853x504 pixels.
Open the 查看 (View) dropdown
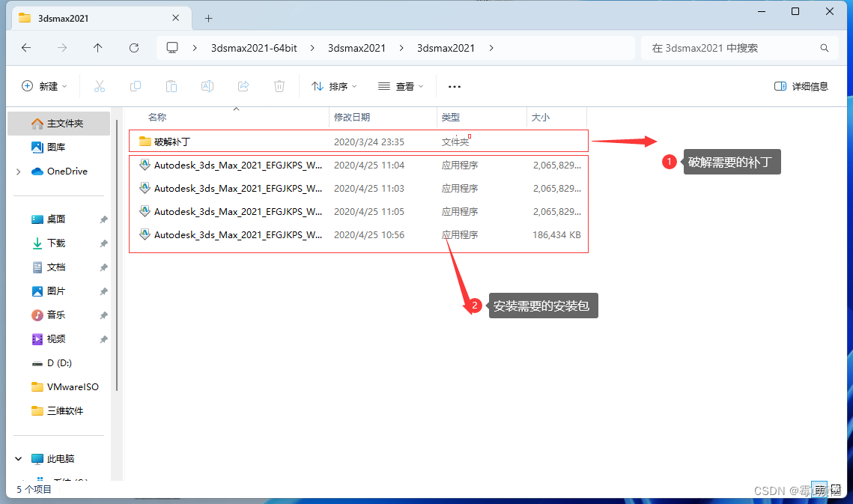401,86
